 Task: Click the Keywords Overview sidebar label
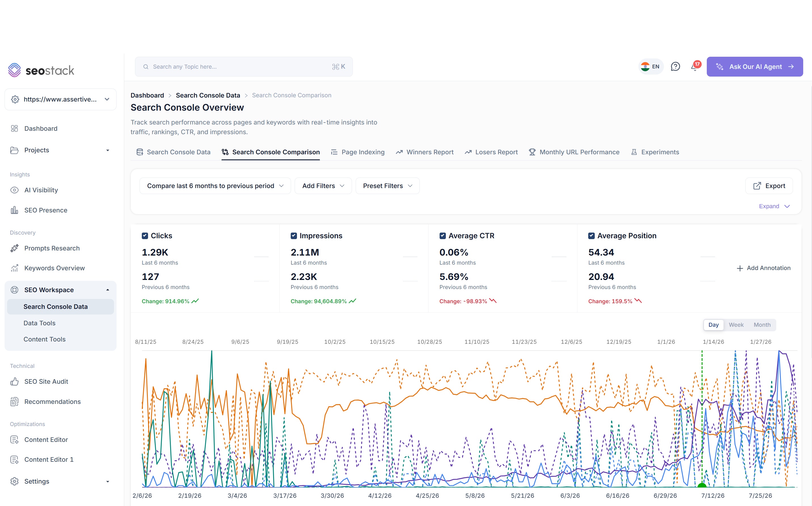(54, 268)
